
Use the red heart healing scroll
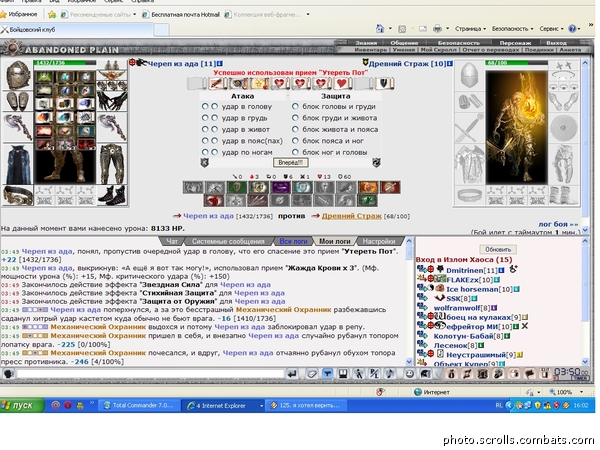click(342, 83)
